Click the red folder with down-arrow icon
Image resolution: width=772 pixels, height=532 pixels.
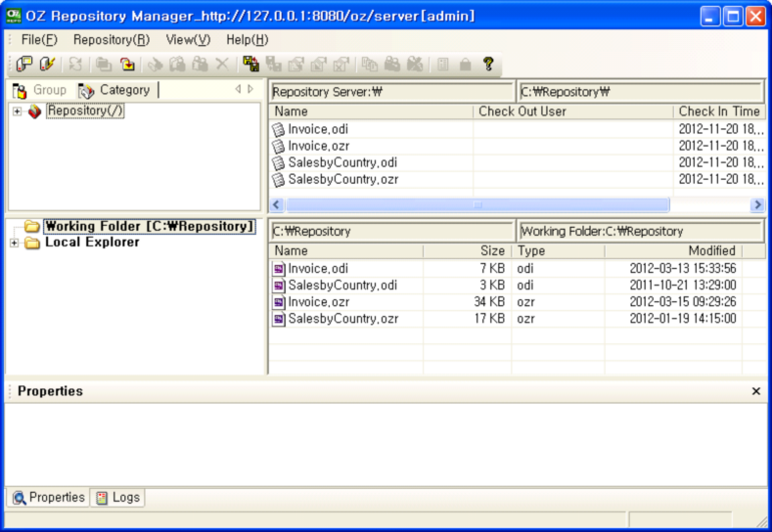tap(127, 64)
